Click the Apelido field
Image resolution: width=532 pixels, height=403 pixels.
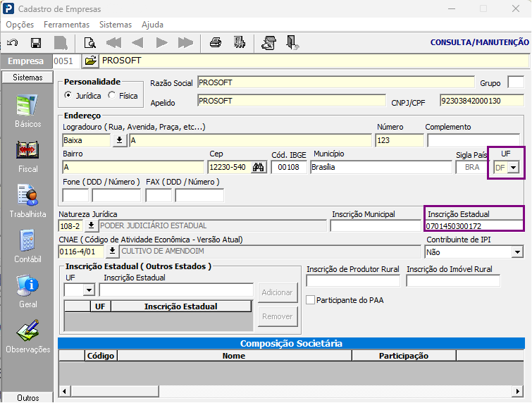click(292, 101)
